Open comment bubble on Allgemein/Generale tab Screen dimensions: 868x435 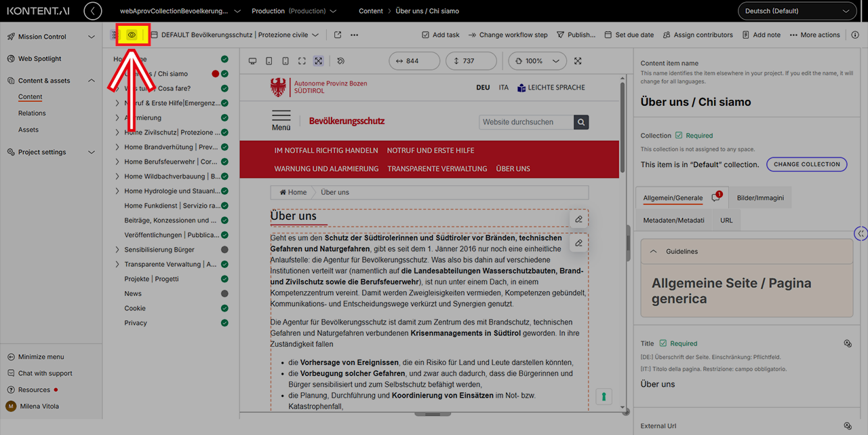[x=715, y=197]
